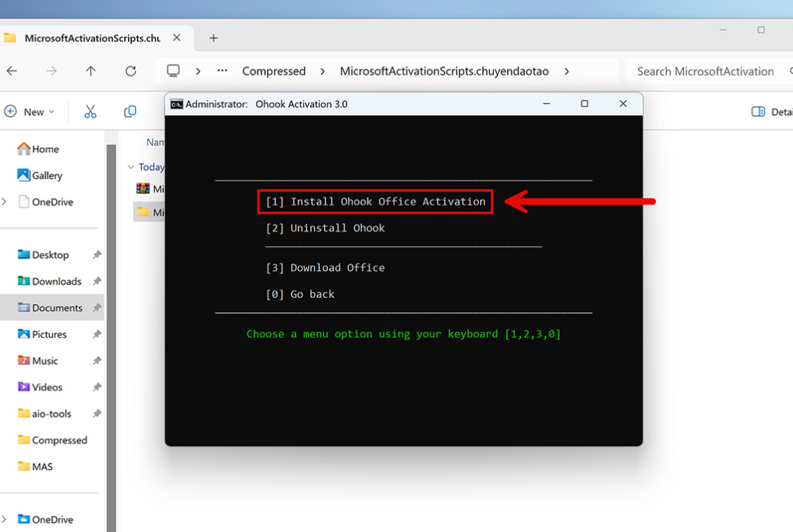Unpin Downloads using its pin icon
Viewport: 793px width, 532px height.
point(96,281)
